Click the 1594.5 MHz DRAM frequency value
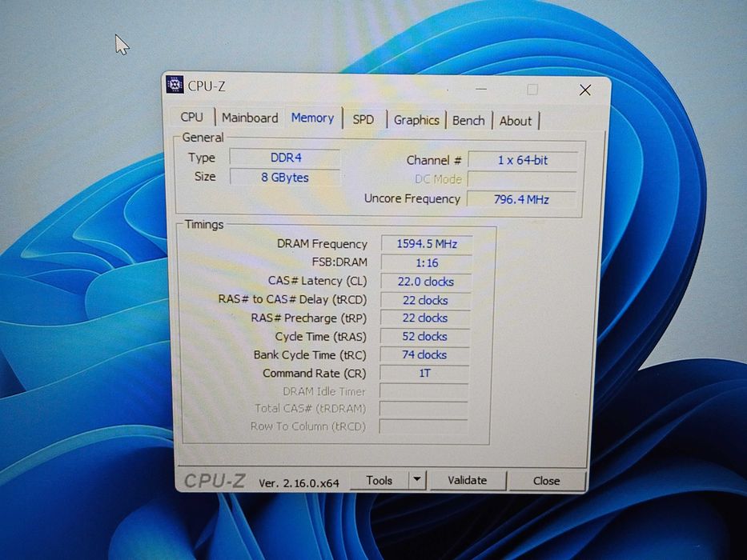This screenshot has height=560, width=747. point(427,244)
